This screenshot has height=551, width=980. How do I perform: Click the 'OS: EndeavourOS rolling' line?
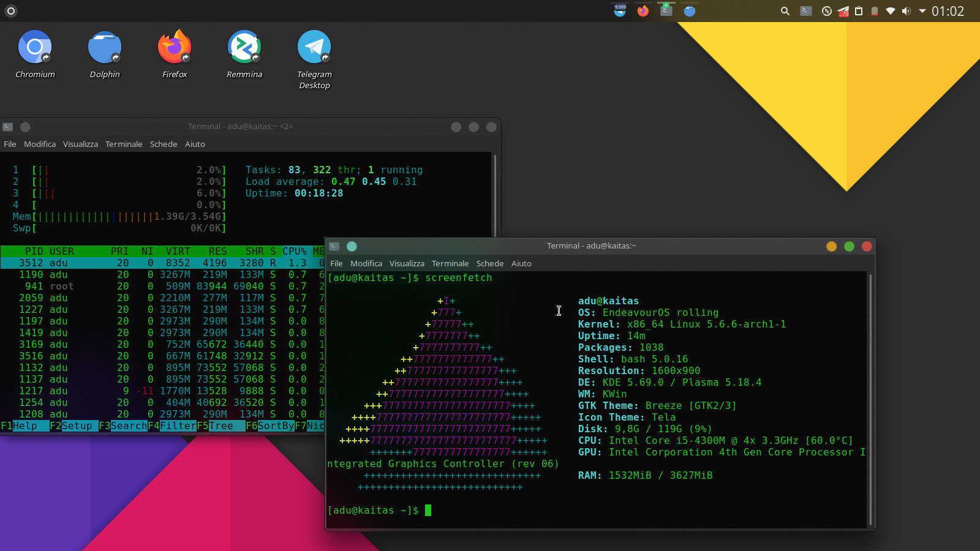click(x=648, y=312)
